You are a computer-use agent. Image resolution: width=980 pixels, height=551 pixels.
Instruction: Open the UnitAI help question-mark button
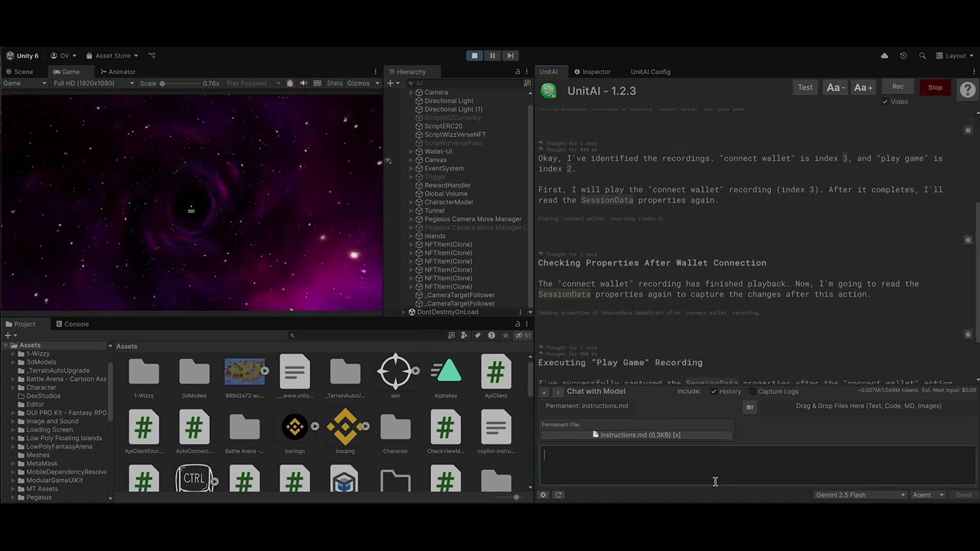click(968, 90)
